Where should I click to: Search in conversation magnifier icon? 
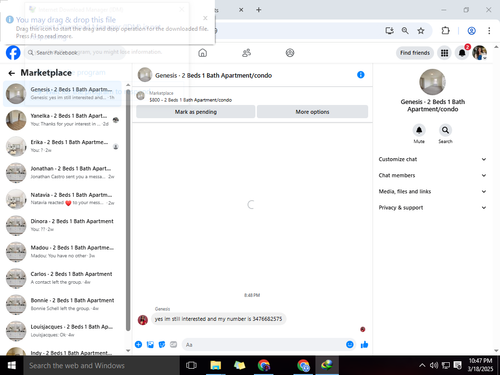click(x=445, y=130)
